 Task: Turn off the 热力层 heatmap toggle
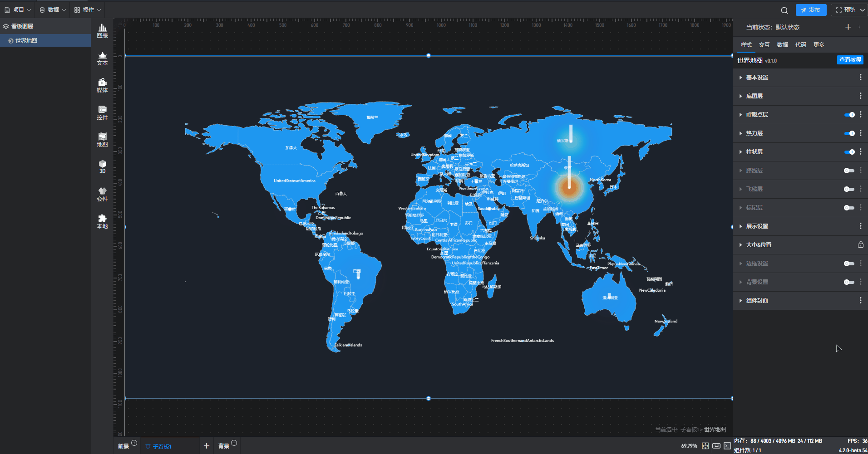click(x=849, y=133)
